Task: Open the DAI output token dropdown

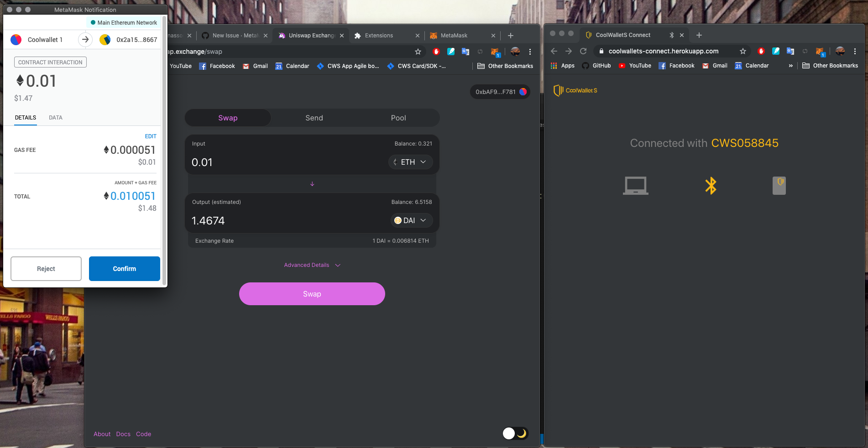Action: pos(412,220)
